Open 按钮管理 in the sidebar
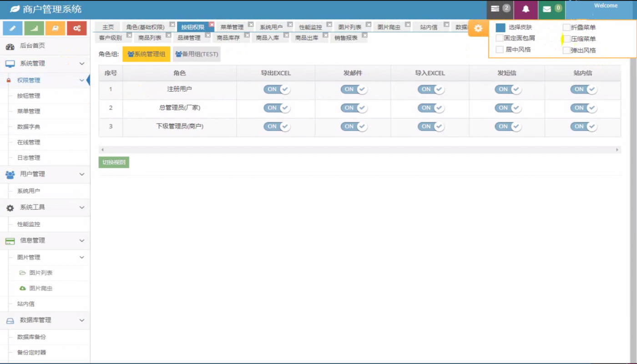 pyautogui.click(x=29, y=96)
